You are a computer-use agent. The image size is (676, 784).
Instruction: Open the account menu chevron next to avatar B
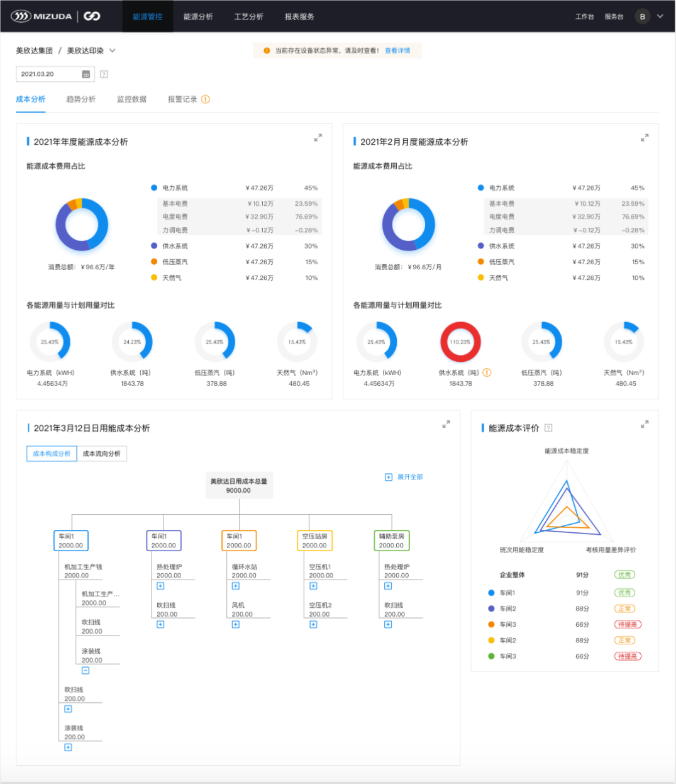coord(660,16)
